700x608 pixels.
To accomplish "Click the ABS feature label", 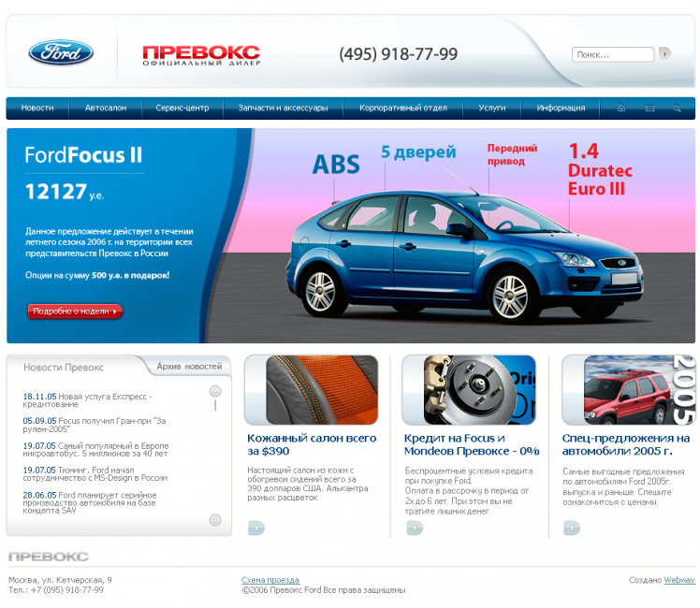I will tap(336, 164).
